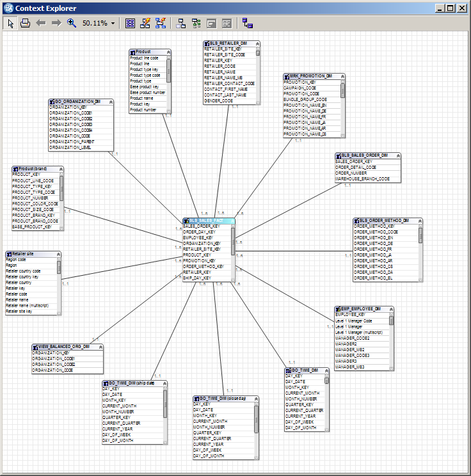The height and width of the screenshot is (476, 471).
Task: Select CAMPAIGN_CODE in MRK_PROMOTION_DIM
Action: [x=299, y=88]
